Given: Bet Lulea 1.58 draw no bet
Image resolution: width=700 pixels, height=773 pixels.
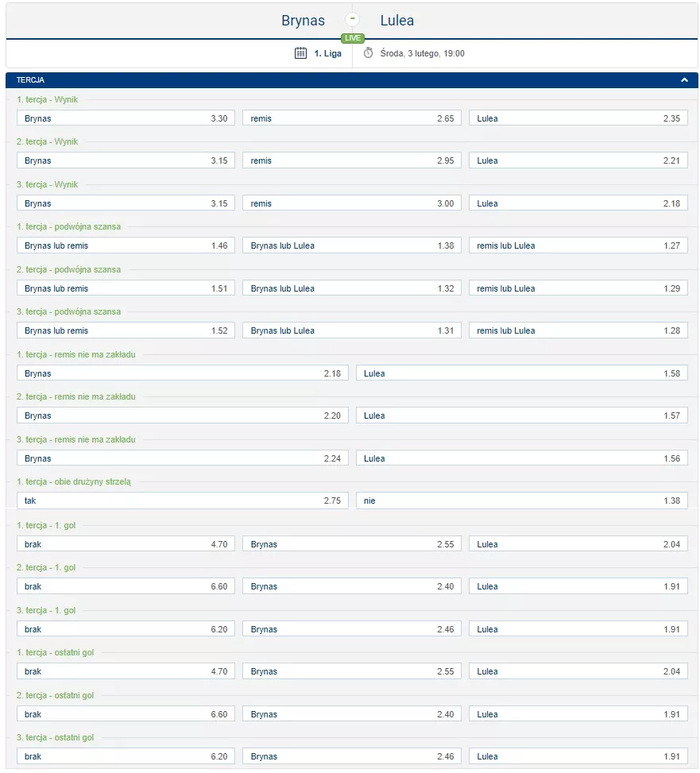Looking at the screenshot, I should point(521,373).
